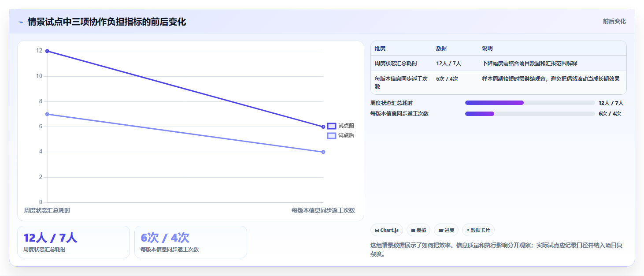This screenshot has width=644, height=276.
Task: Click the 试点前 data point at value 12
Action: tap(47, 51)
